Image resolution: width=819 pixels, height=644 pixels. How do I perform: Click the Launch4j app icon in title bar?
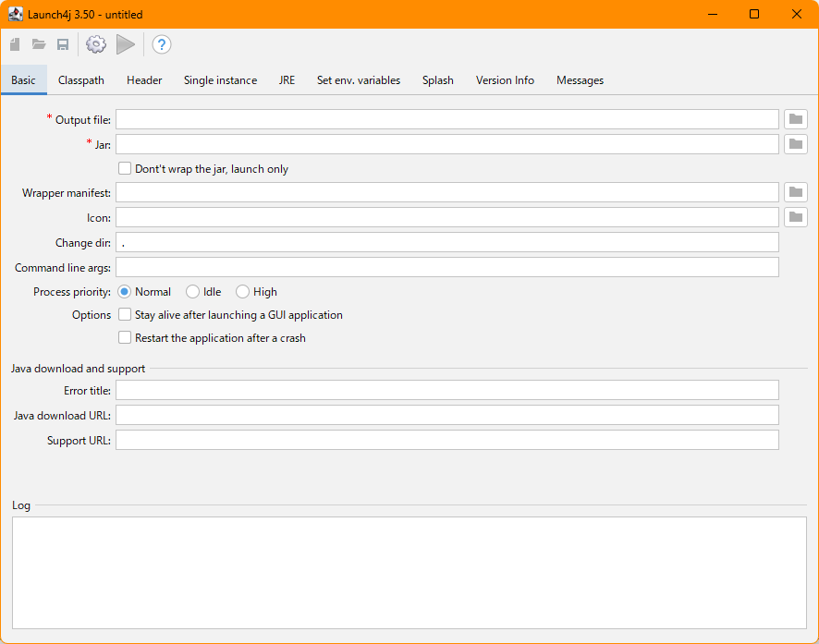pyautogui.click(x=16, y=14)
